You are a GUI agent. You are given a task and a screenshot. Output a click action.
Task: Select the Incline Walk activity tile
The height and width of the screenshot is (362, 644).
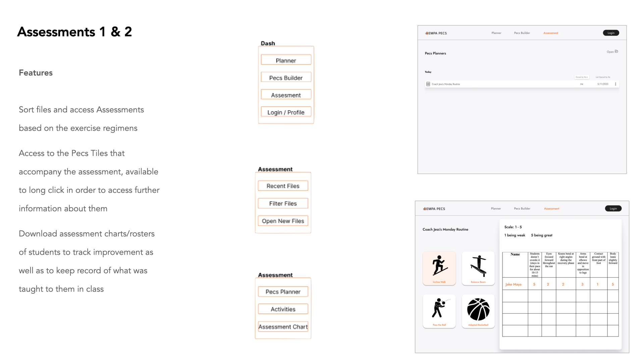[439, 268]
